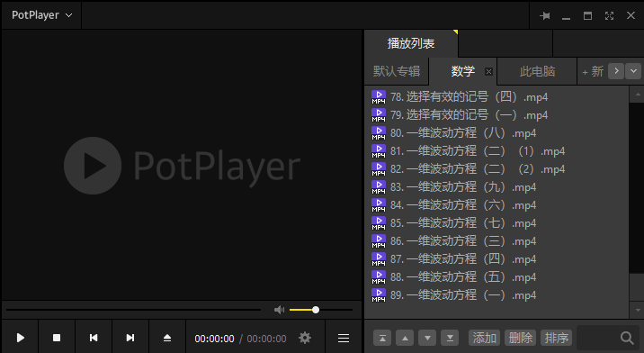
Task: Select 86. 一维波动方程（三）.mp4
Action: 496,241
